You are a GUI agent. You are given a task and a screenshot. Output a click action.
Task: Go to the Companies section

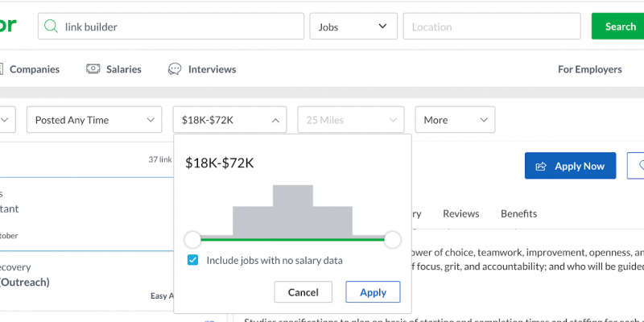point(34,69)
